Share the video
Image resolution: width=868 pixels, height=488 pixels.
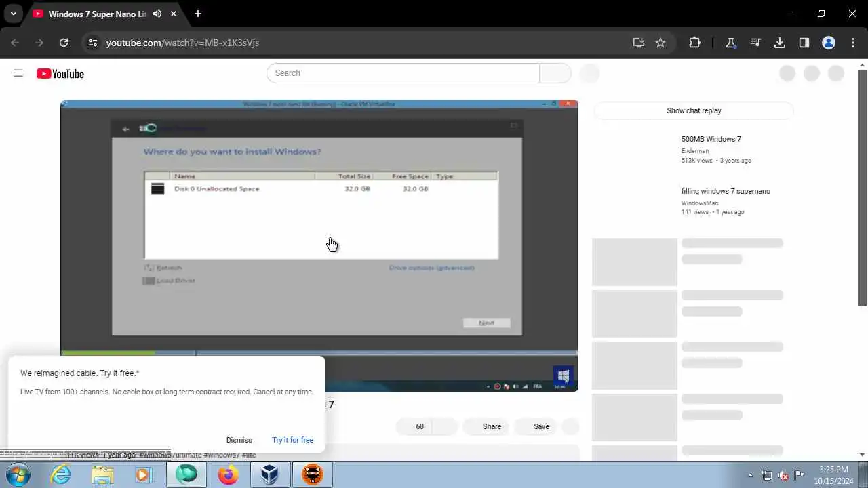tap(486, 426)
